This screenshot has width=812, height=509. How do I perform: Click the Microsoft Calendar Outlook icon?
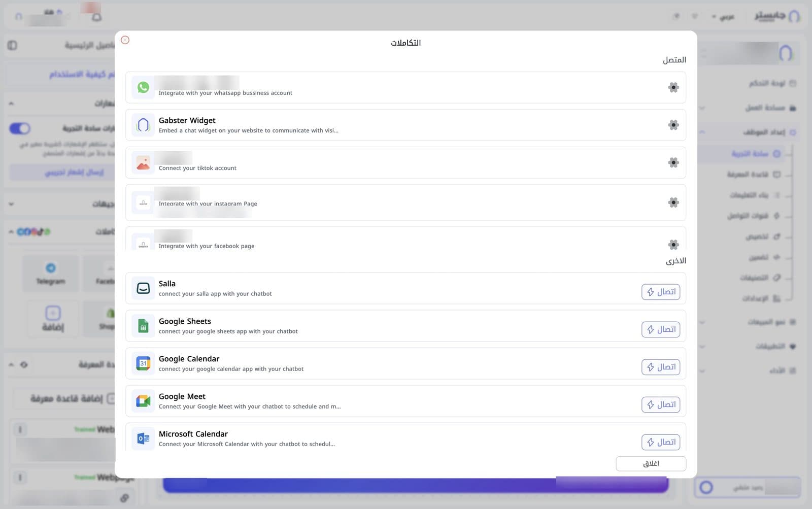[x=143, y=438]
